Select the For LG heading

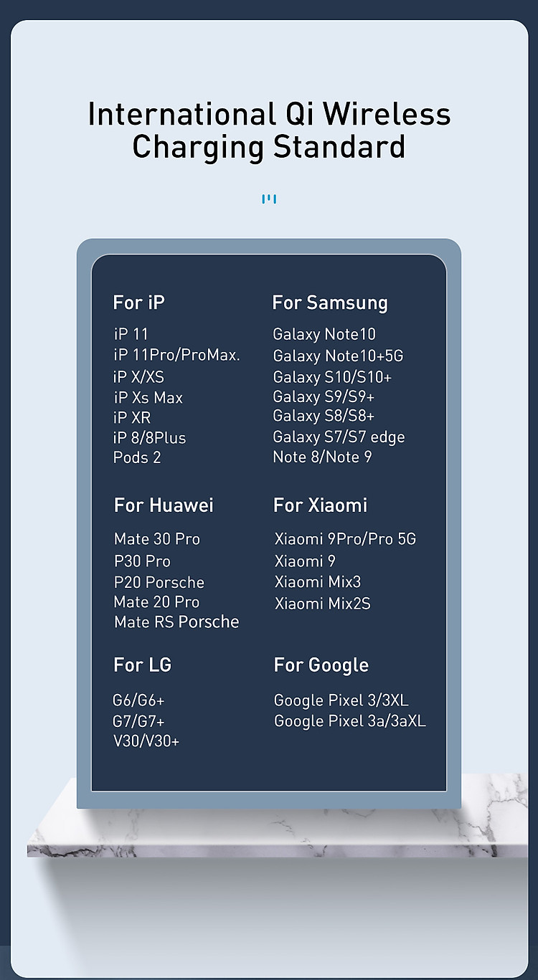pos(143,665)
